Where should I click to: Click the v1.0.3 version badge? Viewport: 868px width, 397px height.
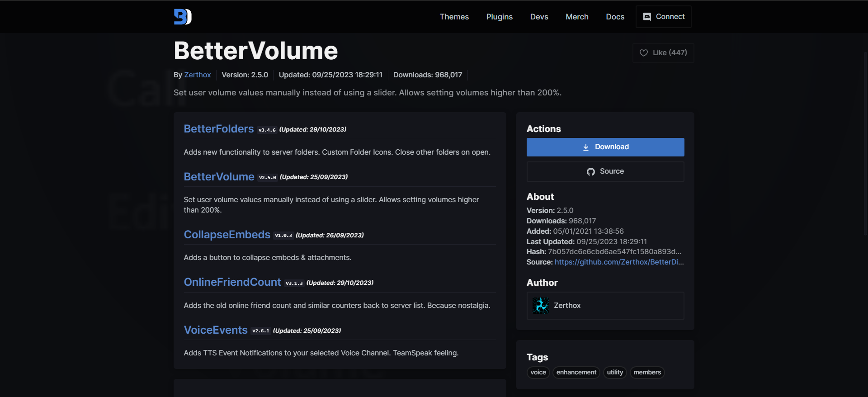[283, 236]
